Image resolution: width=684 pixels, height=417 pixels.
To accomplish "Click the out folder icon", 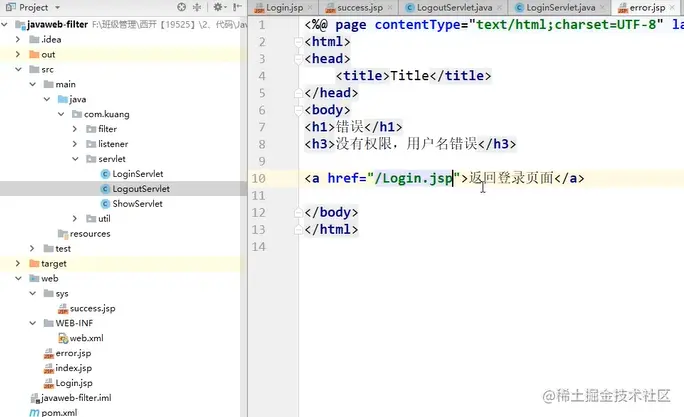I will 34,55.
